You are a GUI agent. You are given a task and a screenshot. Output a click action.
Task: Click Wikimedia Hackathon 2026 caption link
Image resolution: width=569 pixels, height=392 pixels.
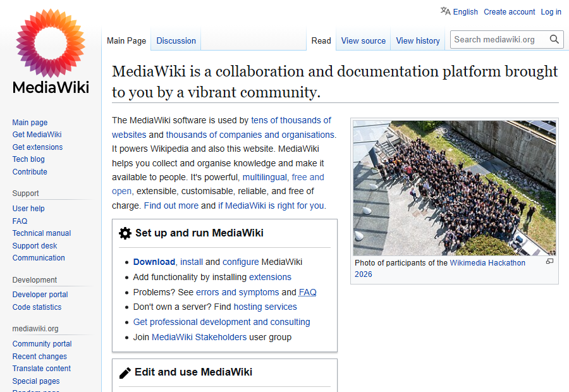click(x=487, y=263)
